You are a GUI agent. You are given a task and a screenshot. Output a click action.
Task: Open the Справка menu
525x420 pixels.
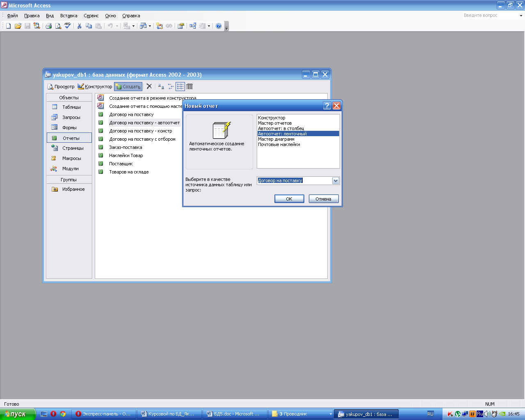[131, 16]
